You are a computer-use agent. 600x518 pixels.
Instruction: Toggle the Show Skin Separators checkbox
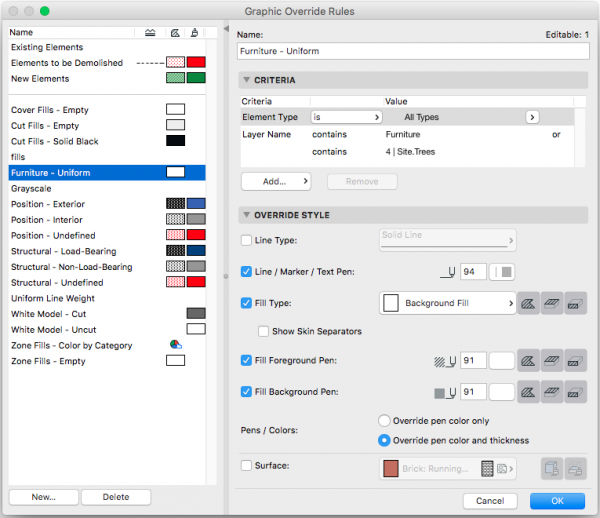[264, 331]
